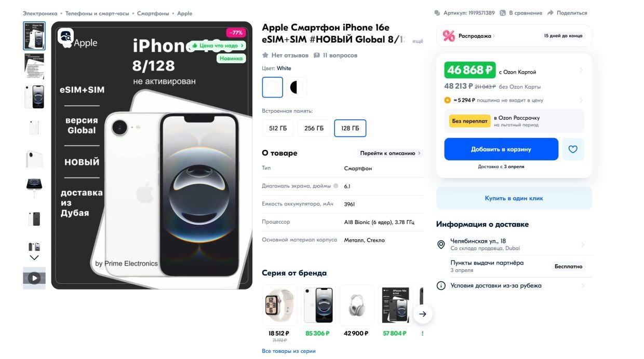The image size is (644, 359).
Task: Click Добавить в корзину button
Action: pyautogui.click(x=501, y=149)
